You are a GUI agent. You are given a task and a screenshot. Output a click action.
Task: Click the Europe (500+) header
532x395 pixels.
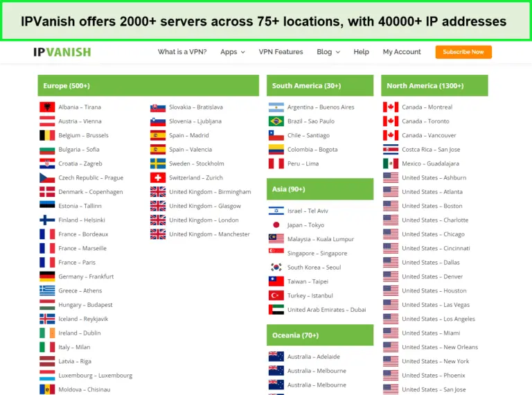click(148, 85)
